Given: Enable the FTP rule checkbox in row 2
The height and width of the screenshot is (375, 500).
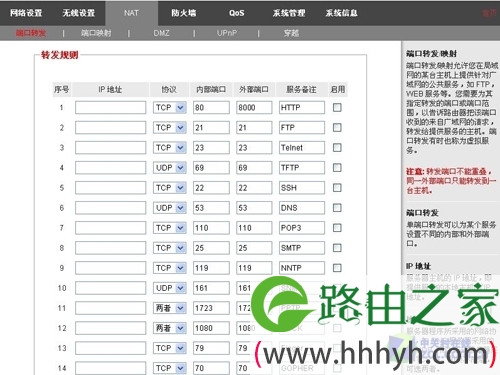Looking at the screenshot, I should (337, 127).
